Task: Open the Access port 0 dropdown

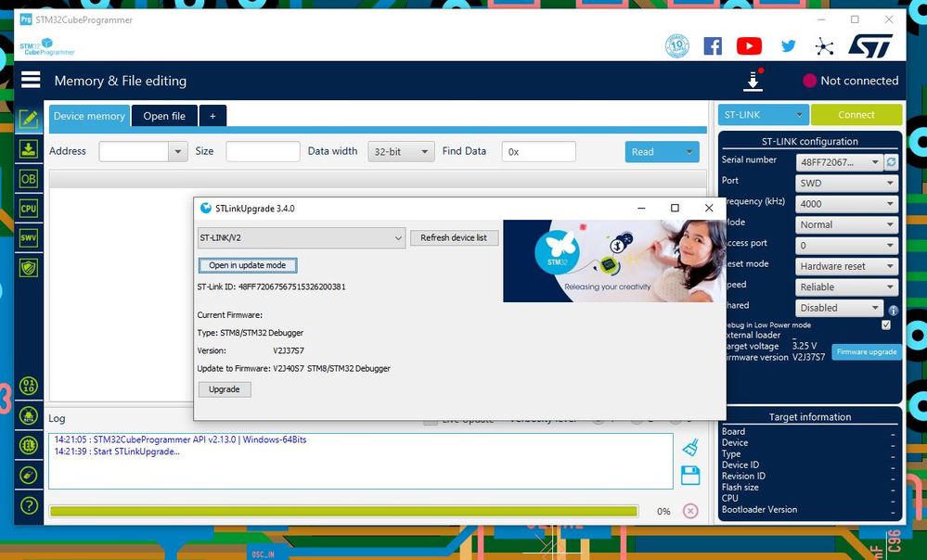Action: [846, 245]
